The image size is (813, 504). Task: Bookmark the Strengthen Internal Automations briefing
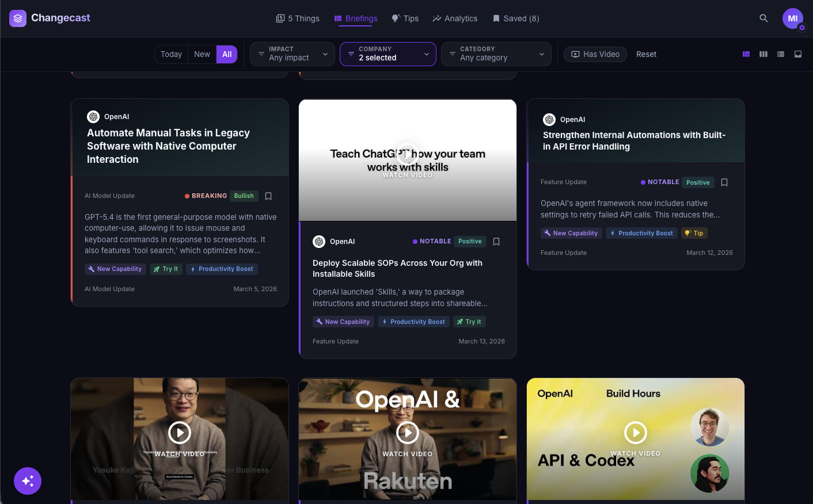(x=724, y=182)
